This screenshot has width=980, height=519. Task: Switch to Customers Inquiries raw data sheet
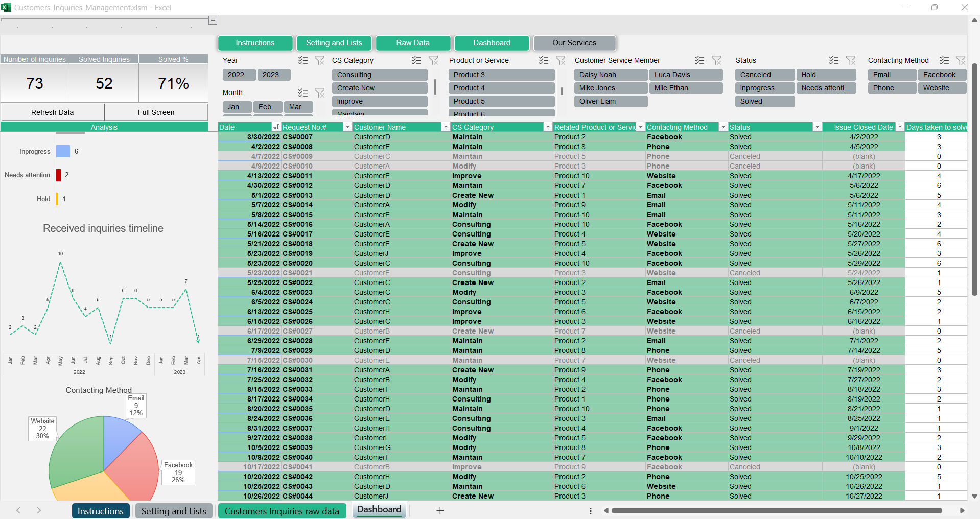click(x=282, y=511)
